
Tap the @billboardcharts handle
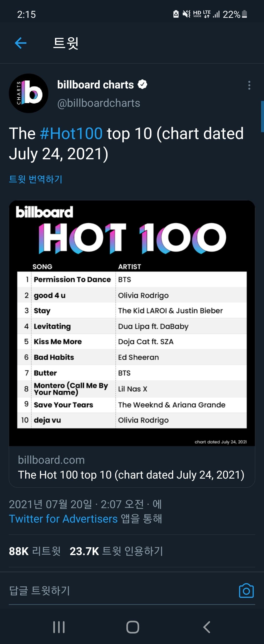pyautogui.click(x=99, y=103)
